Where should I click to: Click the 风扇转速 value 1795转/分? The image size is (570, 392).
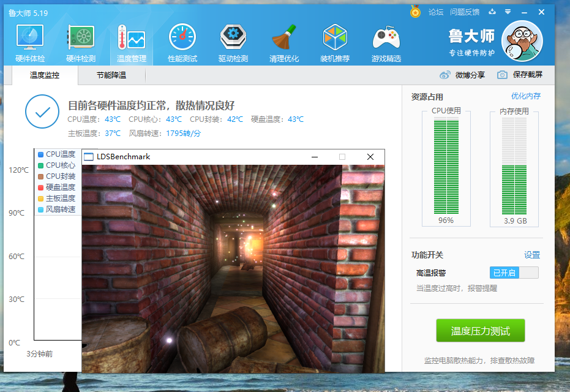pos(183,134)
